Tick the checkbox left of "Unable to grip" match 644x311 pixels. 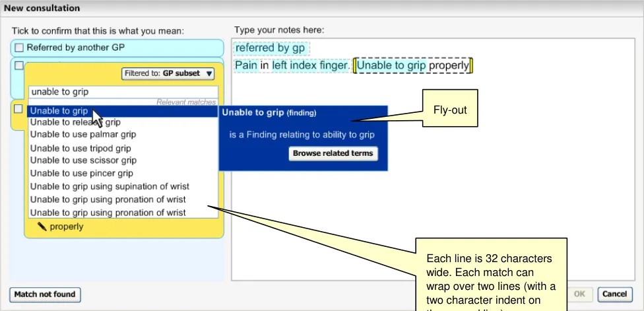(x=18, y=109)
